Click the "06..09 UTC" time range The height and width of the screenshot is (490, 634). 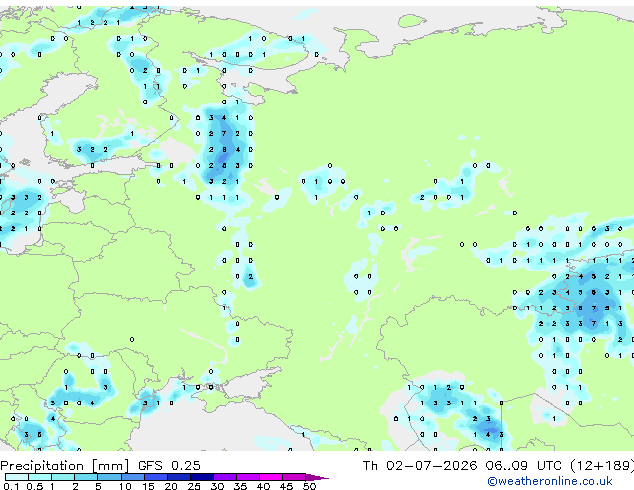(524, 466)
